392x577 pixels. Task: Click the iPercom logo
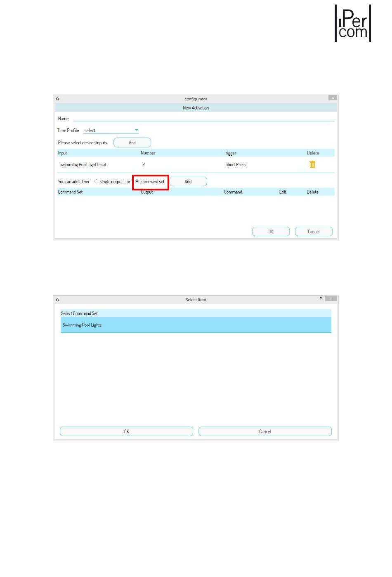click(x=353, y=23)
